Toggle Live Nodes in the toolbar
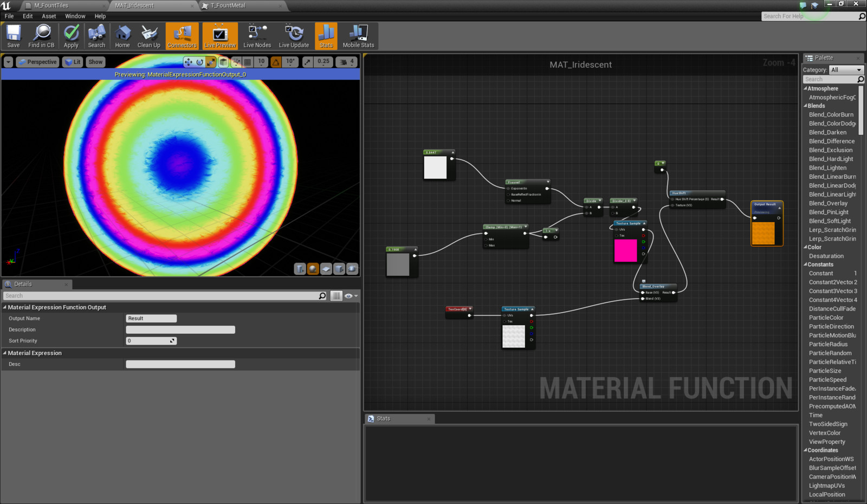Viewport: 867px width, 504px height. click(257, 36)
